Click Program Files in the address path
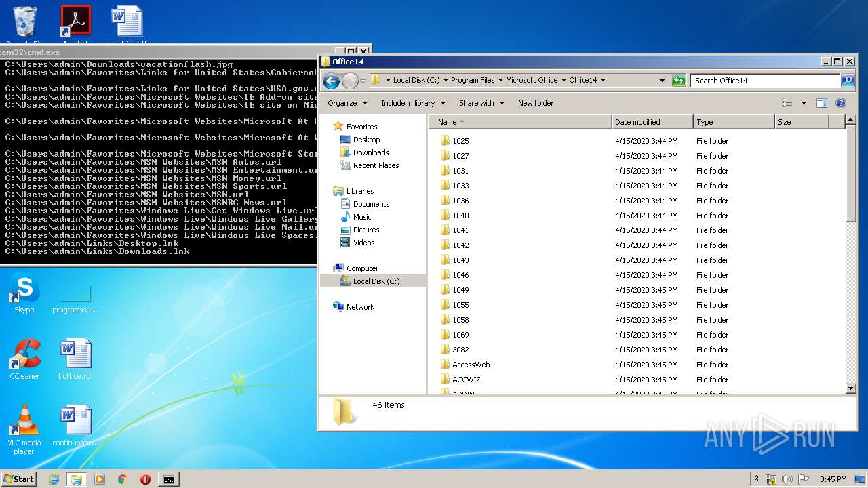Viewport: 868px width, 488px height. [x=473, y=80]
